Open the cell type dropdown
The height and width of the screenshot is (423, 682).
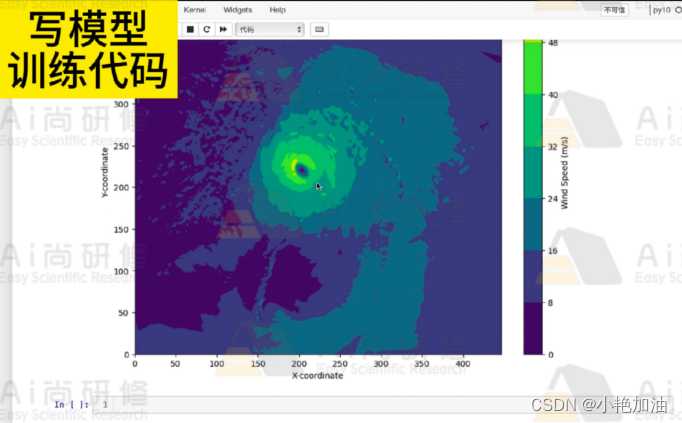(x=269, y=29)
